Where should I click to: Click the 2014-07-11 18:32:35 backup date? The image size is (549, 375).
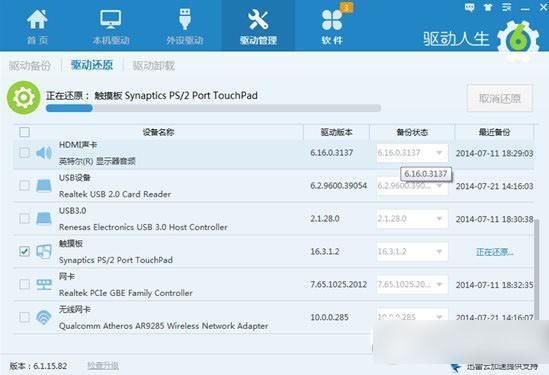(494, 285)
